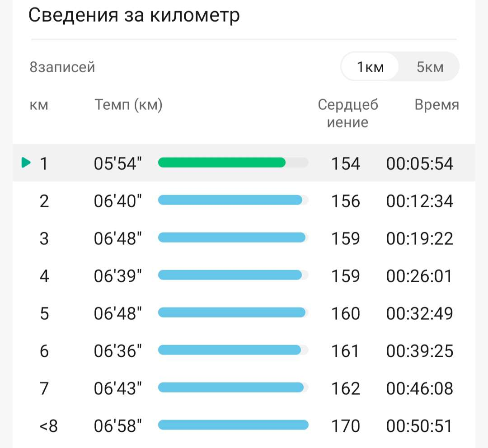Tap the 8записей record count label
488x448 pixels.
tap(62, 67)
